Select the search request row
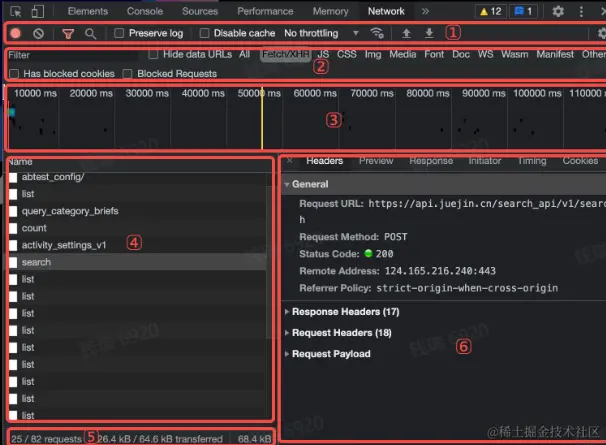 coord(138,262)
